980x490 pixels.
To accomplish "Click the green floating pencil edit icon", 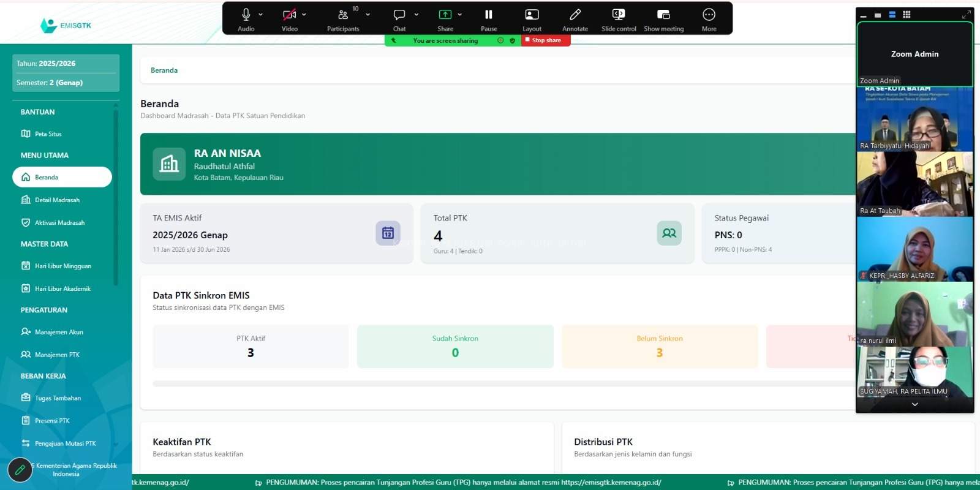I will pos(20,470).
